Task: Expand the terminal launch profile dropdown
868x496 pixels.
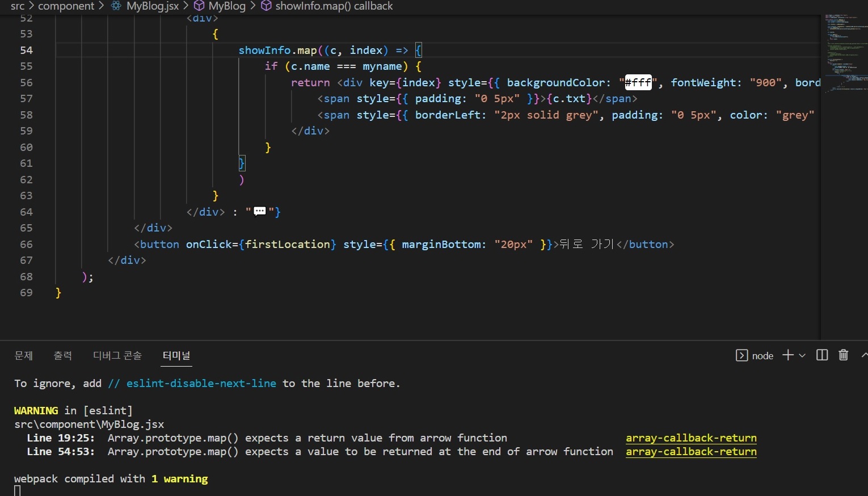Action: pyautogui.click(x=802, y=356)
